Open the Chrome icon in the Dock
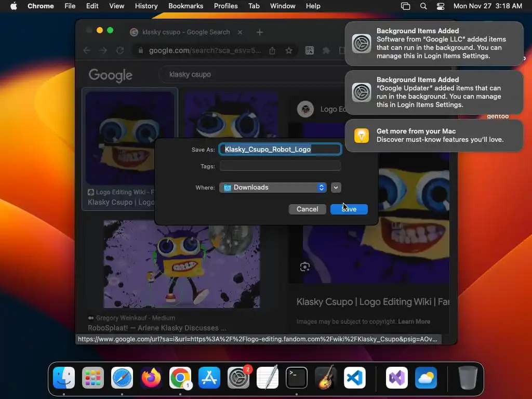This screenshot has width=532, height=399. pos(180,377)
